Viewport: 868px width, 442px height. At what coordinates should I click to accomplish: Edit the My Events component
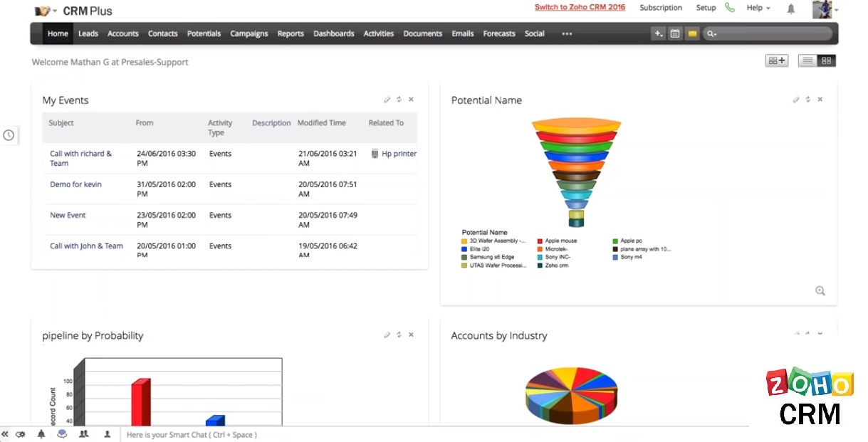tap(387, 100)
